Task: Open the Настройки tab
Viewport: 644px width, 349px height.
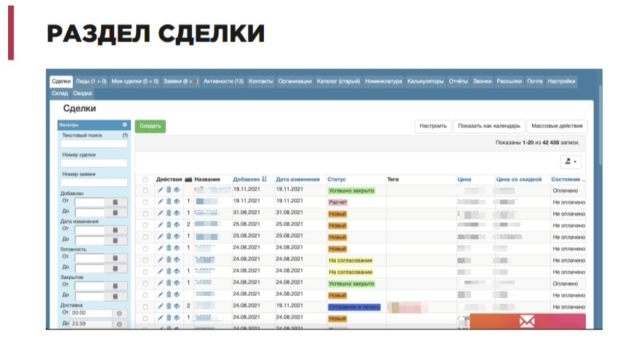Action: coord(561,81)
